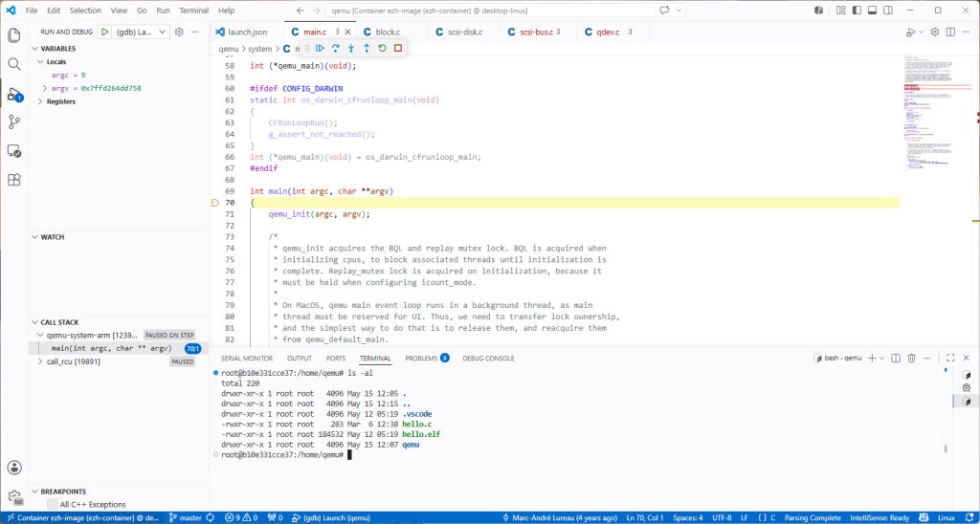Click errors and warnings count in status bar
The height and width of the screenshot is (524, 980).
click(x=241, y=517)
